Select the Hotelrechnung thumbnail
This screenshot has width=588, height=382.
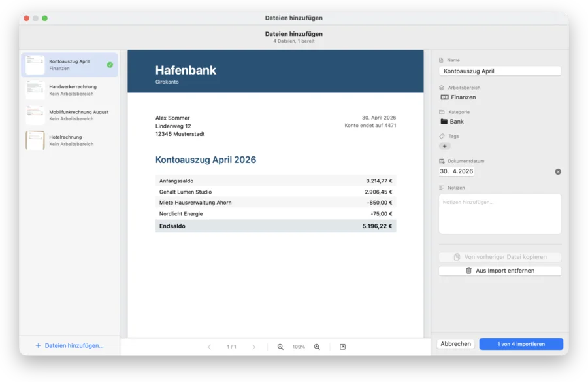[x=35, y=141]
